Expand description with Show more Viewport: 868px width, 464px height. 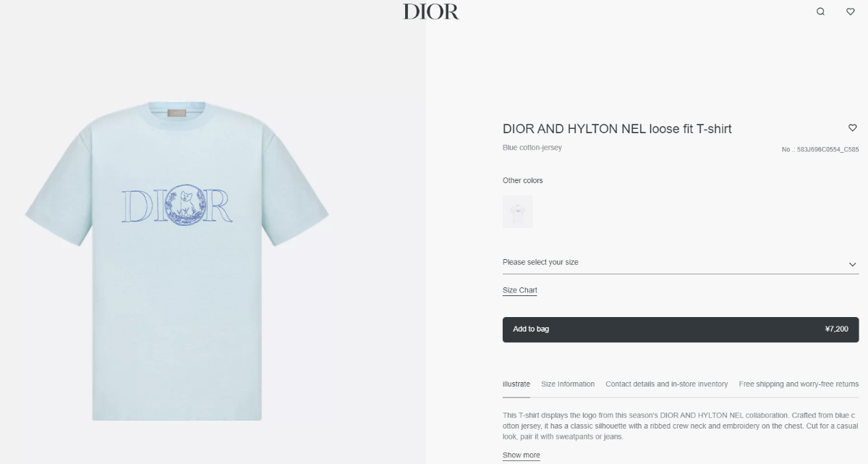[x=522, y=455]
